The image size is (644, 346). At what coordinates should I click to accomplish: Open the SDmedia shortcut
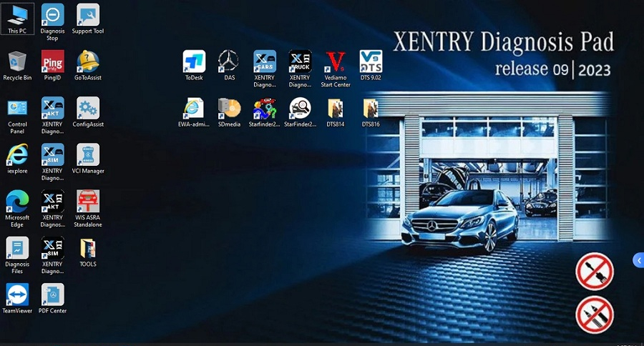[x=229, y=112]
